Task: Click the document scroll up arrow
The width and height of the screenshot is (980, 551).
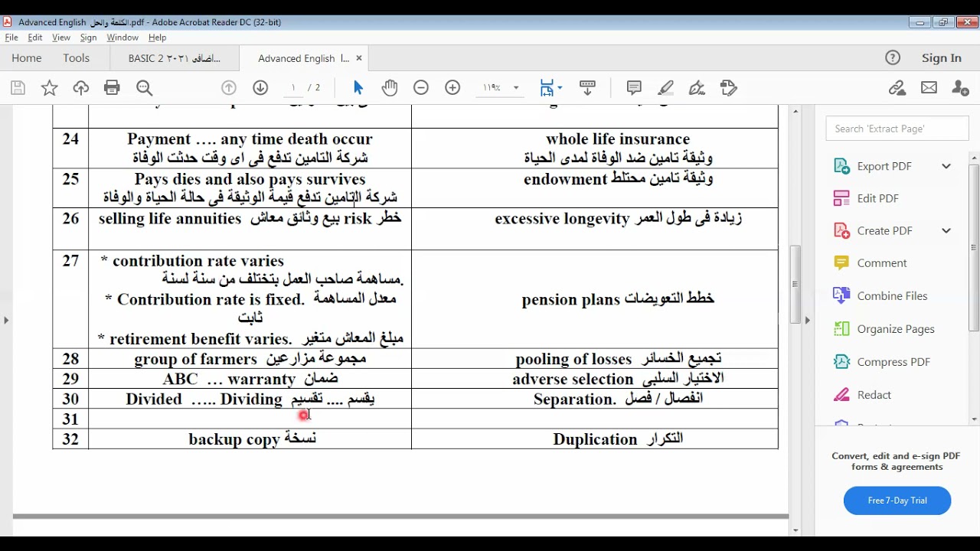Action: click(x=796, y=112)
